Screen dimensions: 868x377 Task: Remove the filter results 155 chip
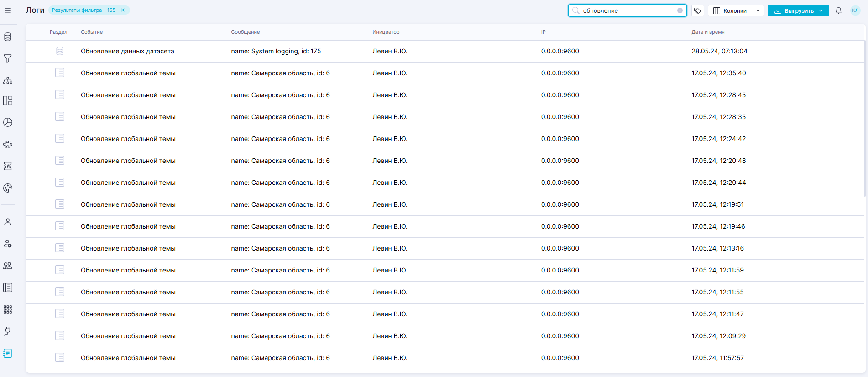click(123, 10)
